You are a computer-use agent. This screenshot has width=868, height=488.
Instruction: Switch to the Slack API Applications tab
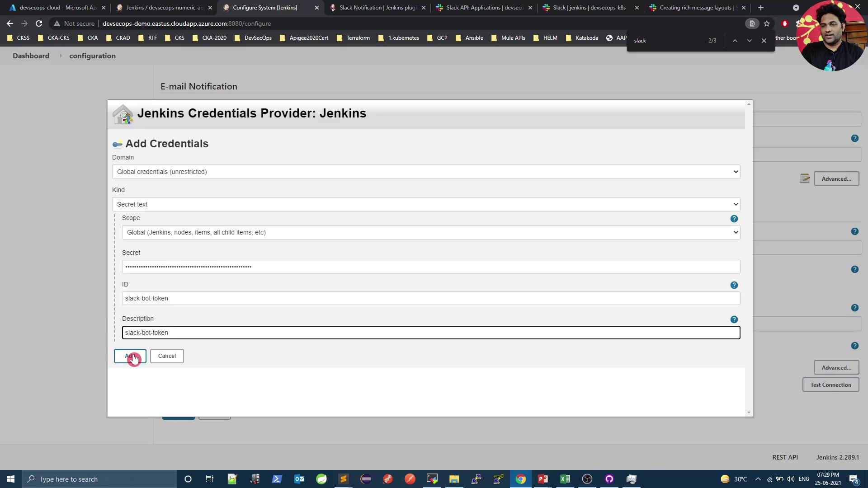coord(484,8)
